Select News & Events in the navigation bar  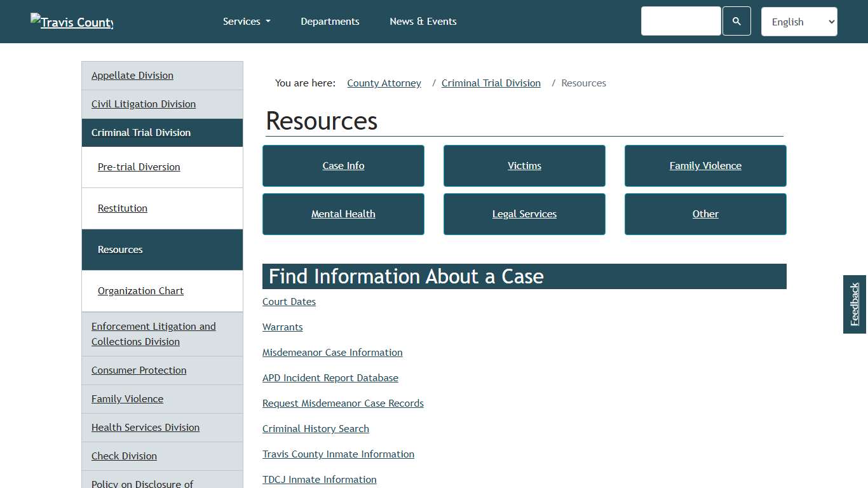click(423, 21)
